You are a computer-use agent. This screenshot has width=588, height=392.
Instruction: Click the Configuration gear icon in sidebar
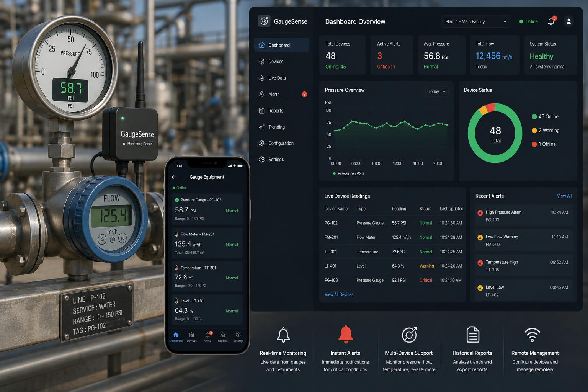[262, 143]
